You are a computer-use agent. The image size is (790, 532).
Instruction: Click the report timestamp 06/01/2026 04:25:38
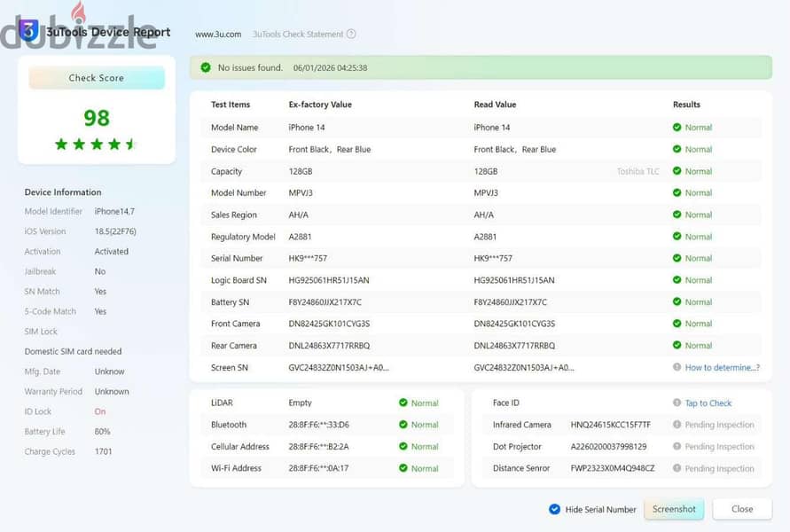330,67
